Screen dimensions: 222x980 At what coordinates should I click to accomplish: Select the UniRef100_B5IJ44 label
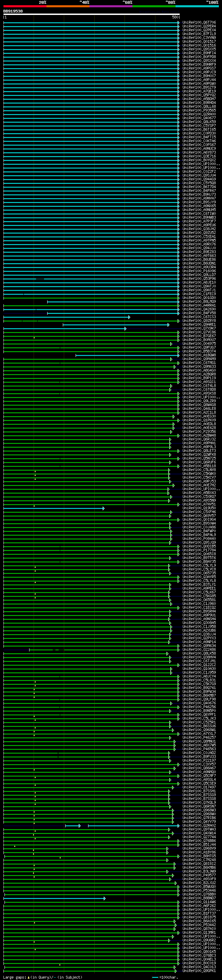(x=199, y=844)
